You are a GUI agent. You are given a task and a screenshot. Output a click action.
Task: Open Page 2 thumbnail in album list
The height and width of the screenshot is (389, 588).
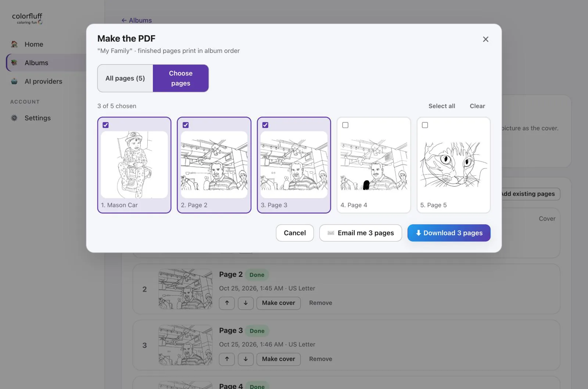[x=186, y=289]
